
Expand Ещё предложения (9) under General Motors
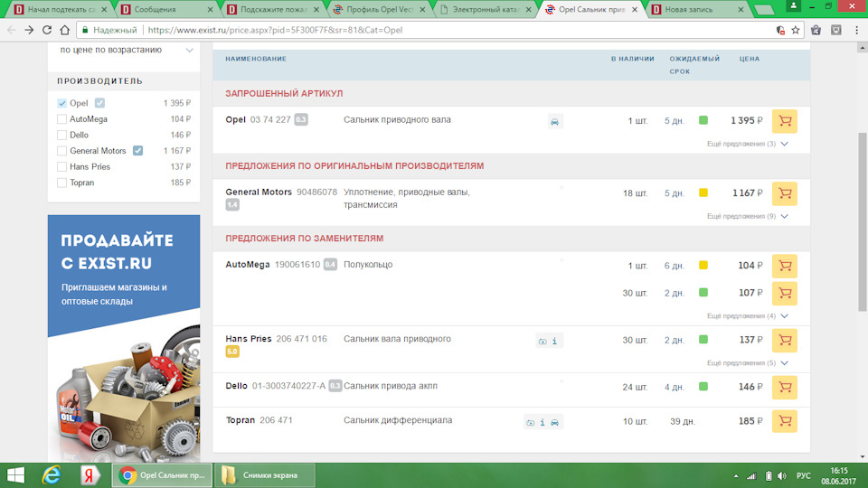click(748, 216)
